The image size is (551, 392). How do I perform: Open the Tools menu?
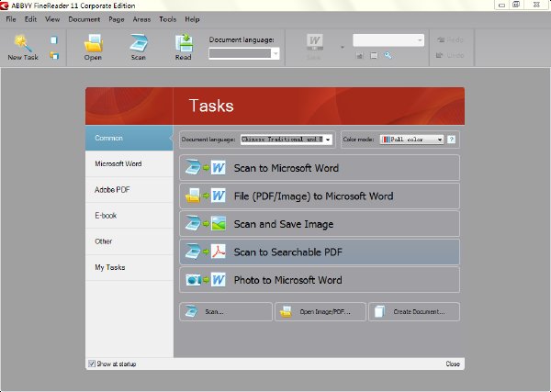coord(168,19)
